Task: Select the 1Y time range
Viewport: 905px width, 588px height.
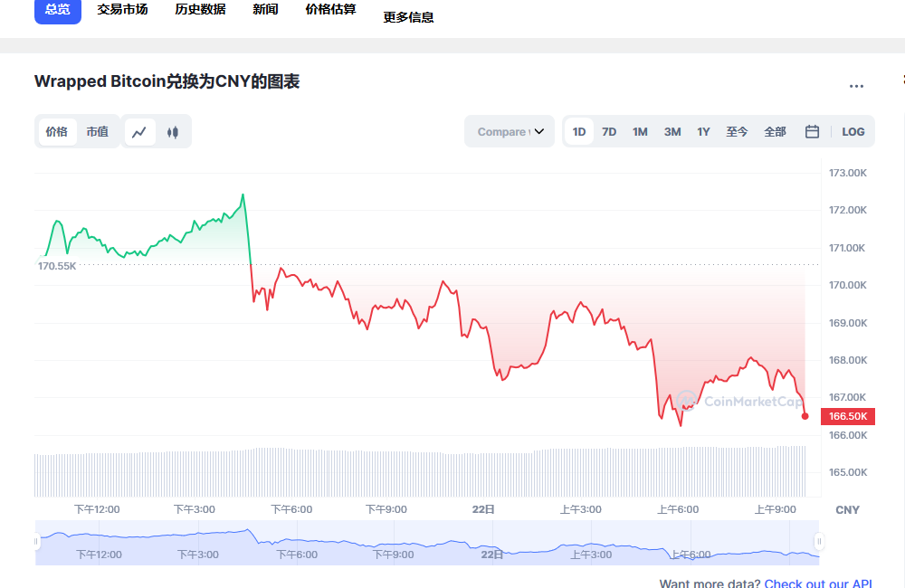Action: [703, 131]
